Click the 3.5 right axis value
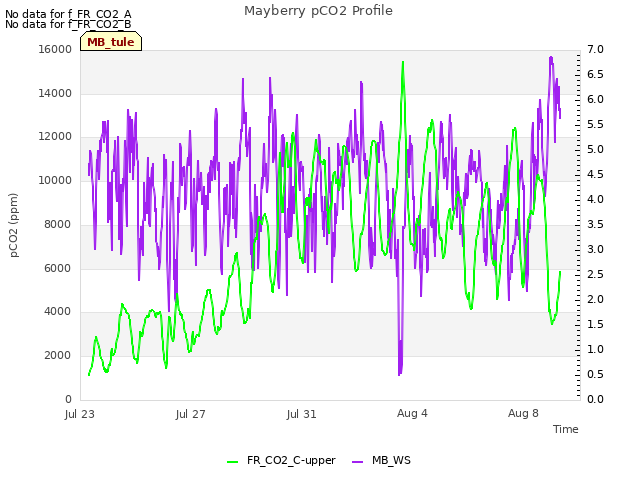Viewport: 640px width, 480px height. 595,224
